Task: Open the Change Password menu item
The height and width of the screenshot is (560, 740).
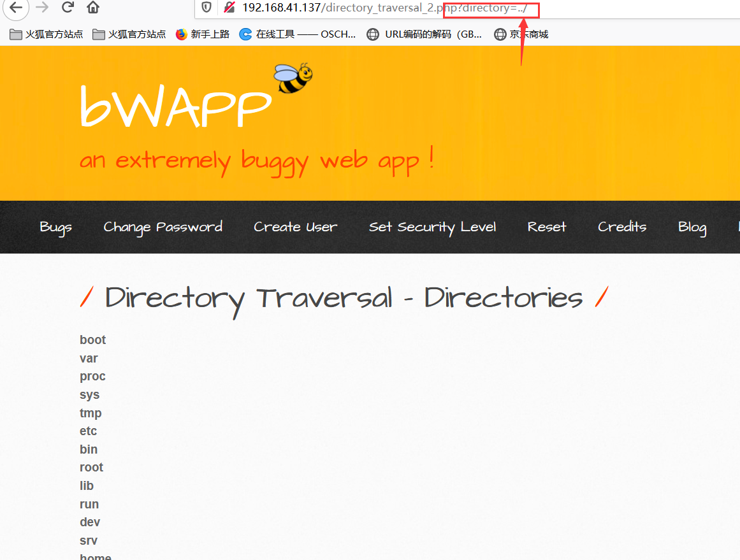Action: [x=163, y=227]
